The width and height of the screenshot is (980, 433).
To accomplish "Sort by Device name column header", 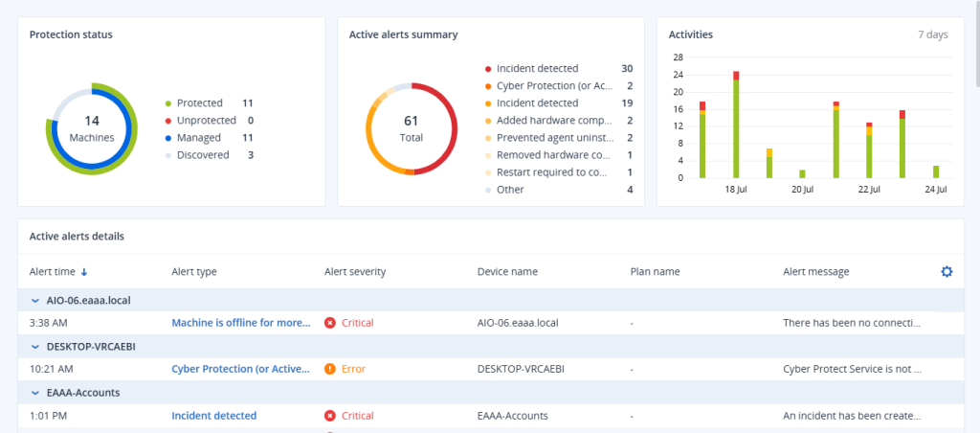I will click(x=506, y=272).
